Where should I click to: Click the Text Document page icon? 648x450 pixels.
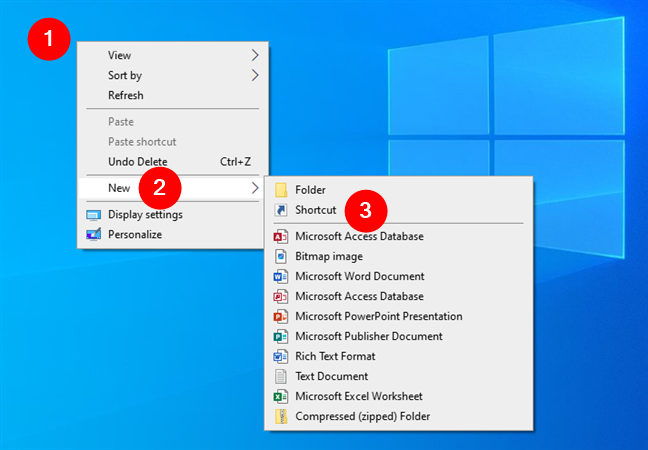(x=281, y=376)
